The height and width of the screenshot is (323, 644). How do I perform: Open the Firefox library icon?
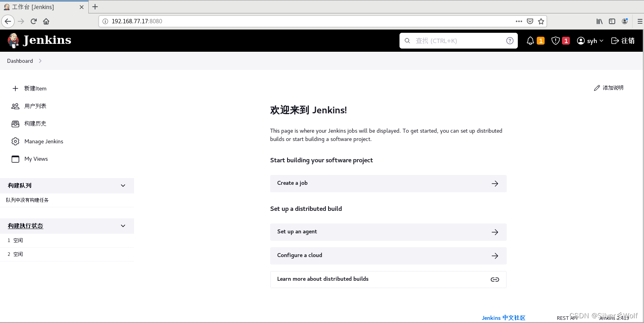[599, 21]
